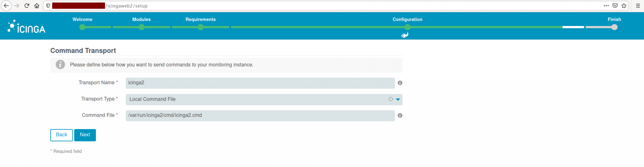
Task: Open the browser home page icon
Action: [x=37, y=6]
